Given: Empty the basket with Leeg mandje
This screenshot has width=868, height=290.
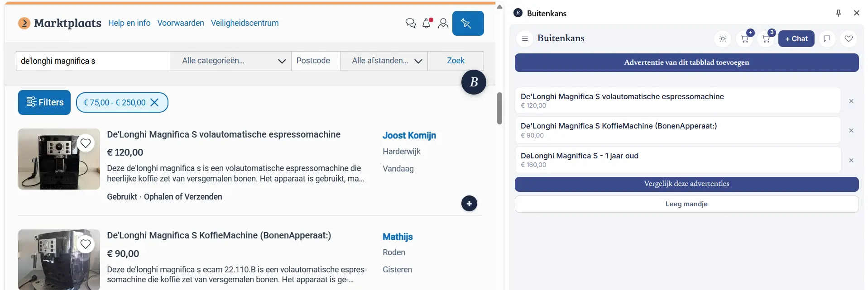Looking at the screenshot, I should 686,204.
